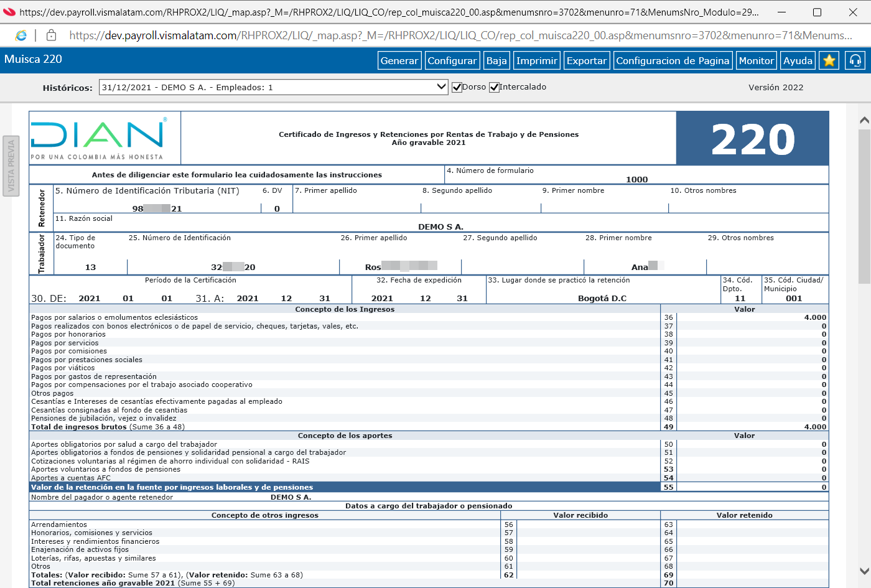Click Concepto de los aportes header
Viewport: 871px width, 588px height.
point(345,436)
